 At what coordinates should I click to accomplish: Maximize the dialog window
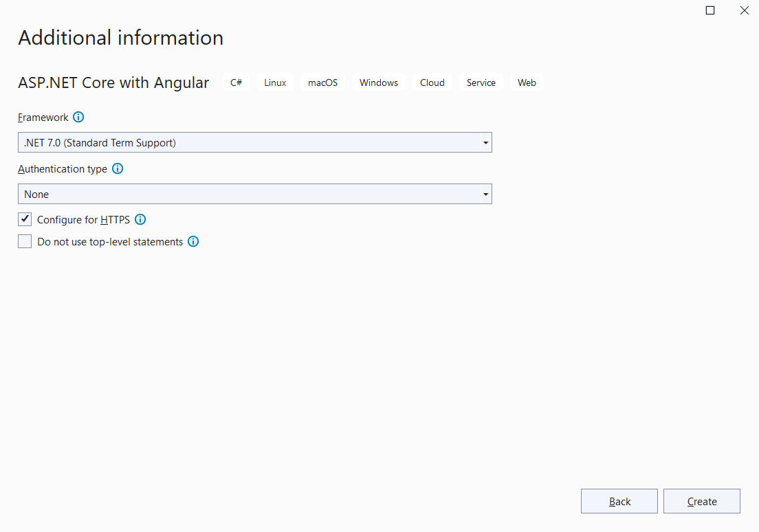710,10
